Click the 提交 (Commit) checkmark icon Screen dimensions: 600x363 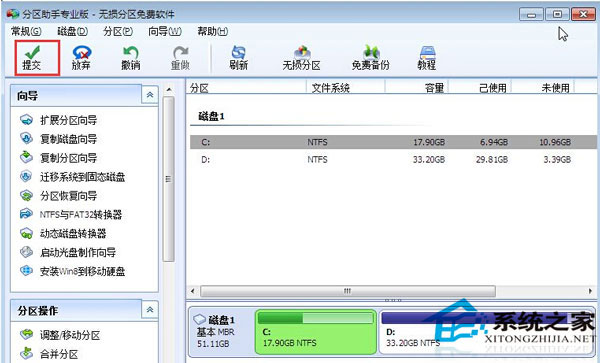(x=32, y=52)
